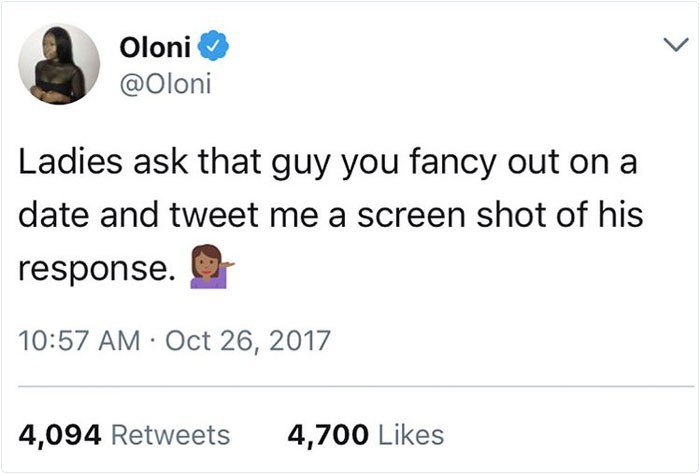Viewport: 700px width, 474px height.
Task: Click the word response in the tweet
Action: (x=97, y=270)
